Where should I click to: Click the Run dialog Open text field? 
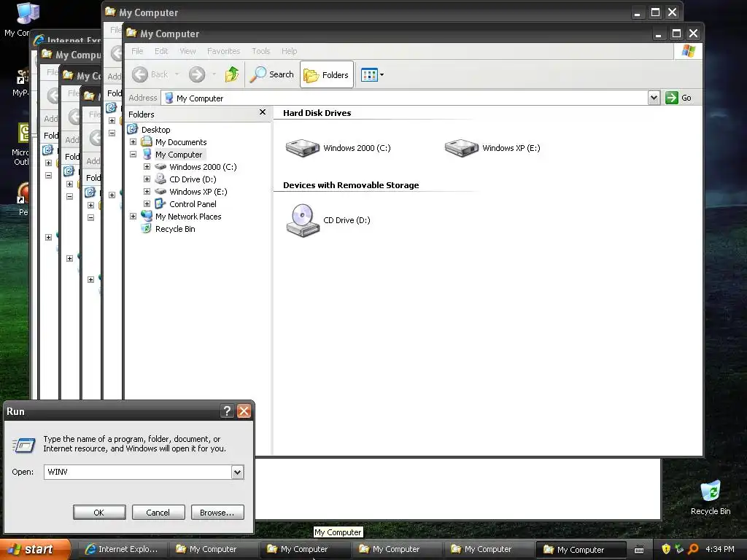(138, 472)
